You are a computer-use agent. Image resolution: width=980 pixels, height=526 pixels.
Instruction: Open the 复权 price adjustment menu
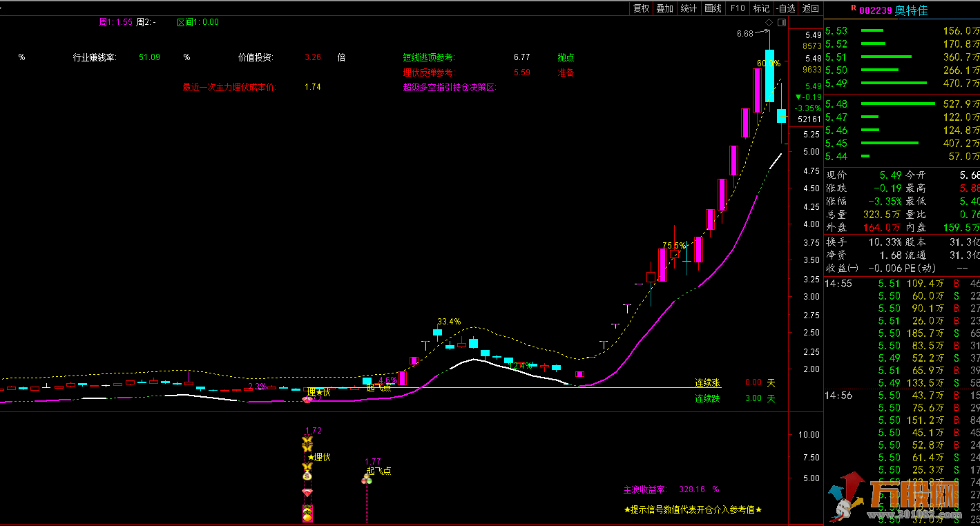pos(641,8)
